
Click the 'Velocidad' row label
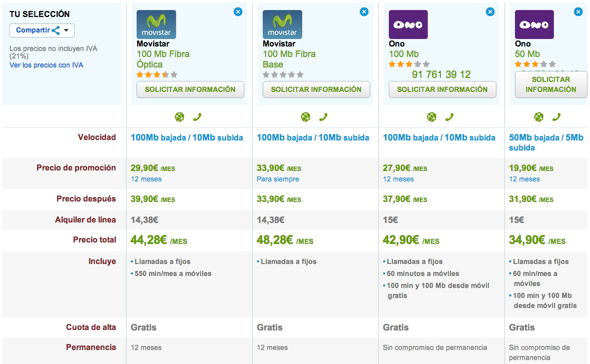[97, 137]
